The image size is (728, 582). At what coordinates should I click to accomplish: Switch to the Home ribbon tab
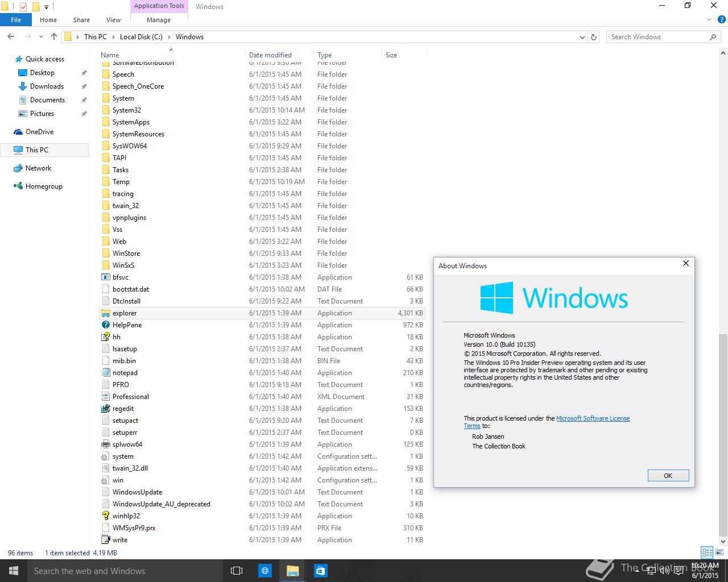[48, 20]
